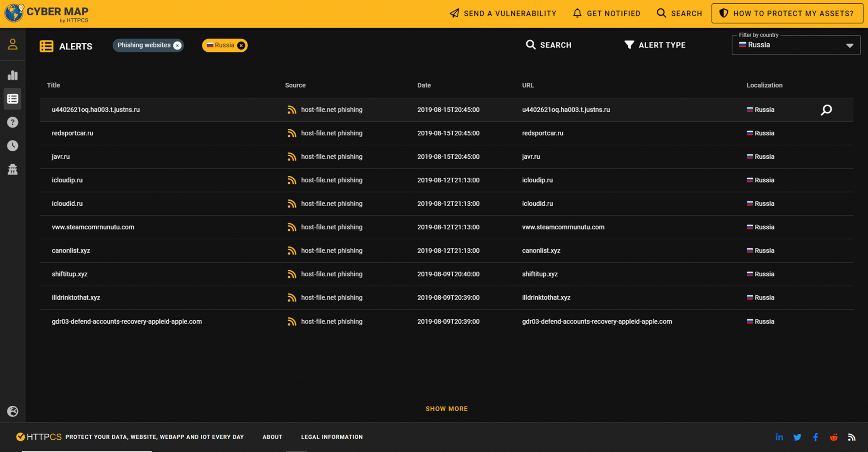This screenshot has height=452, width=868.
Task: Open the Alert Type filter
Action: 655,45
